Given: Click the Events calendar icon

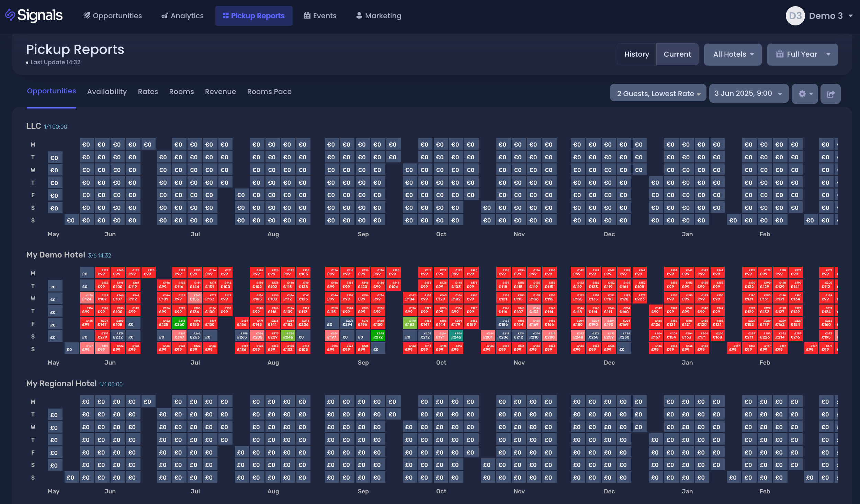Looking at the screenshot, I should (x=307, y=15).
